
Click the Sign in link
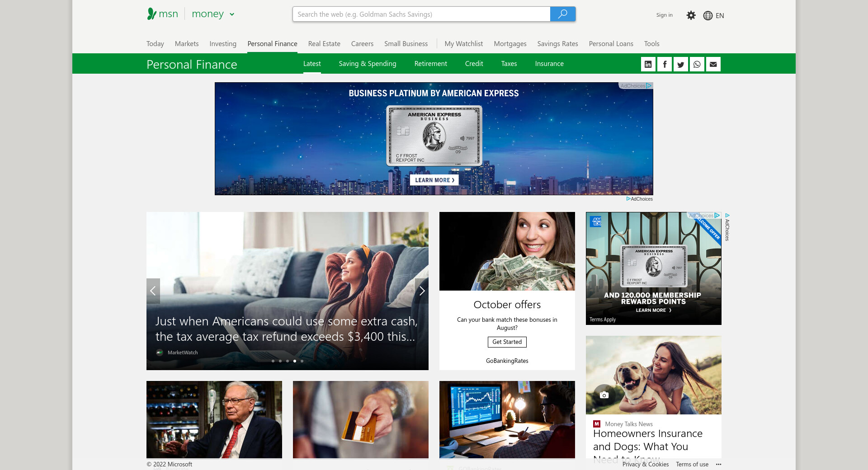pyautogui.click(x=664, y=15)
